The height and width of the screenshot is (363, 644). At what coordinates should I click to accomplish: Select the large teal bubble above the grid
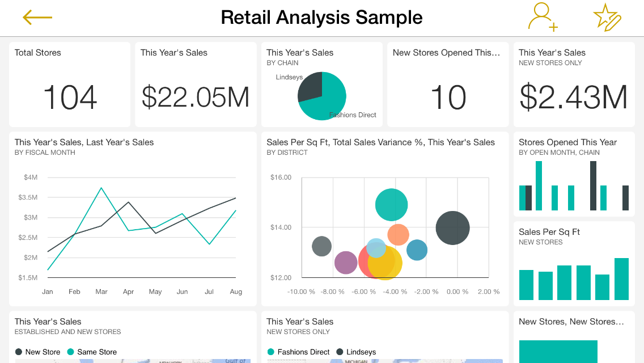tap(391, 203)
